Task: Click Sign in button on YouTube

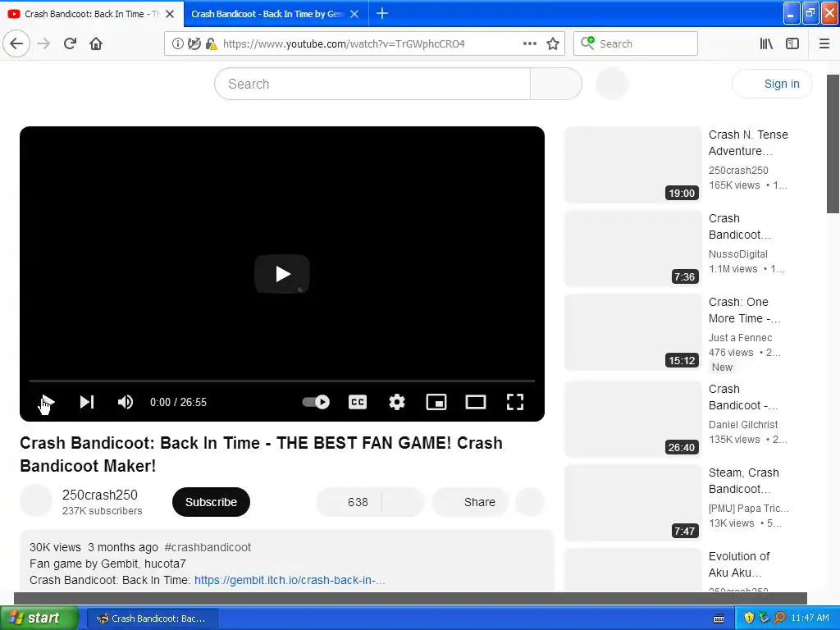Action: 772,84
